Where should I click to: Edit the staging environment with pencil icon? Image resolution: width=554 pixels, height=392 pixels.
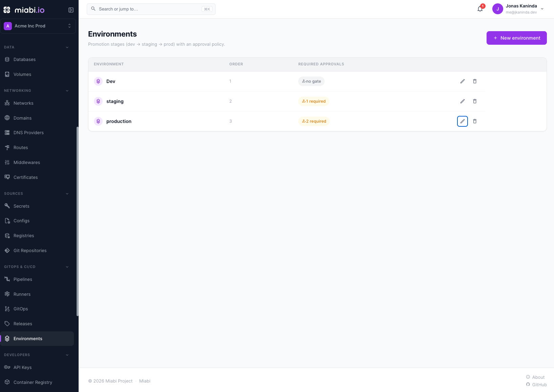(463, 101)
